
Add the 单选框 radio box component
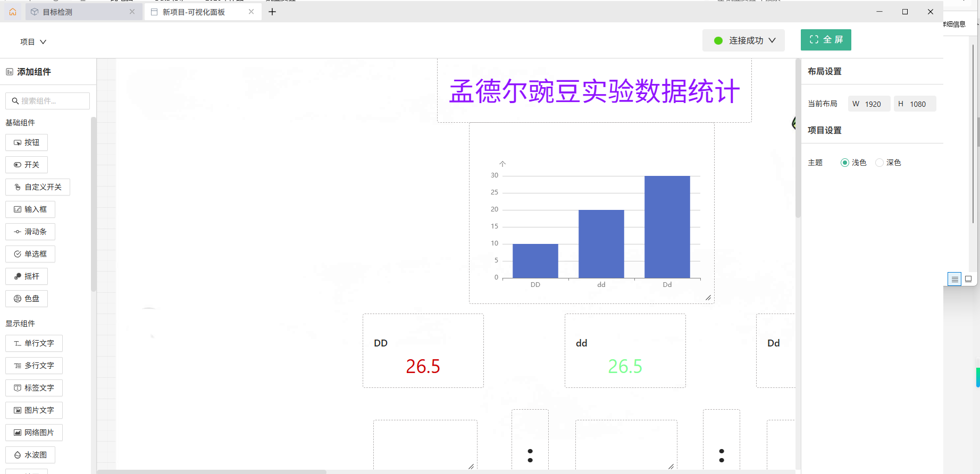[30, 254]
